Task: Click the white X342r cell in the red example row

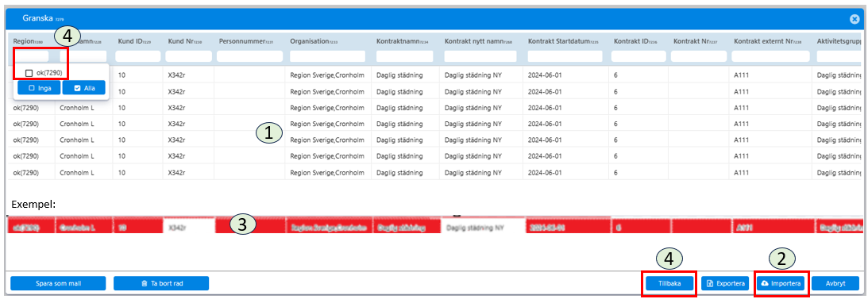Action: 188,227
